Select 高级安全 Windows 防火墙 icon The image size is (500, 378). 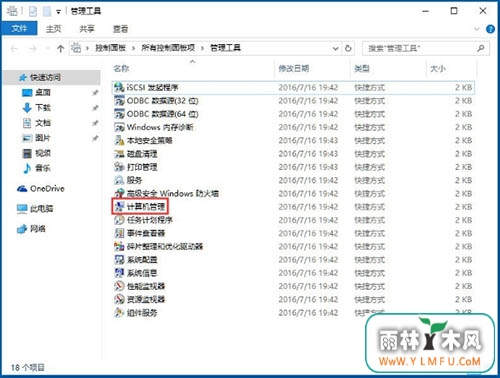pos(119,193)
